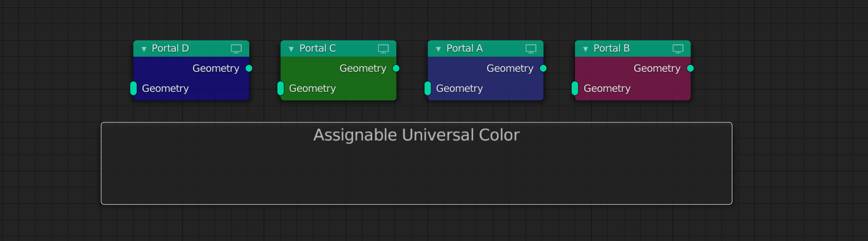Screen dimensions: 868x241
Task: Click Portal A Geometry output socket
Action: (x=543, y=68)
